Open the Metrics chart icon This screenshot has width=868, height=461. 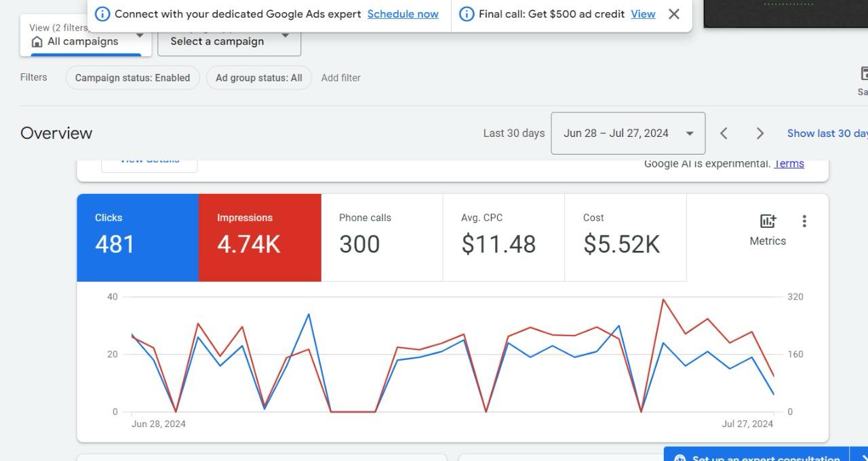click(x=767, y=222)
